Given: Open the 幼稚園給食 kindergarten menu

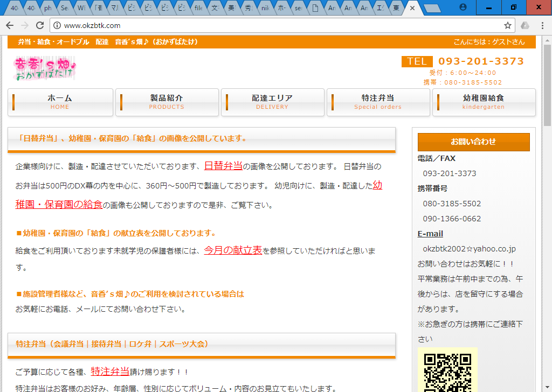Looking at the screenshot, I should pyautogui.click(x=484, y=102).
